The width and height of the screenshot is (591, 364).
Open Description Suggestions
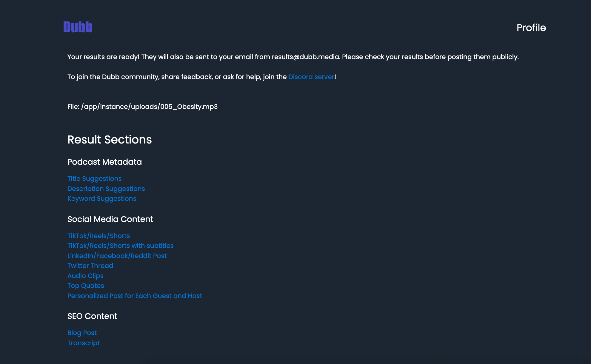106,189
